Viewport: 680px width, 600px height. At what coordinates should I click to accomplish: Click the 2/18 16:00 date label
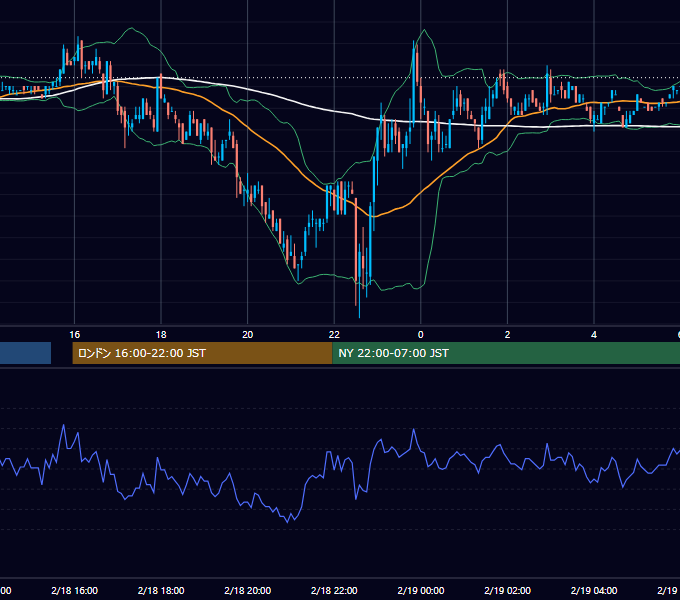(75, 590)
